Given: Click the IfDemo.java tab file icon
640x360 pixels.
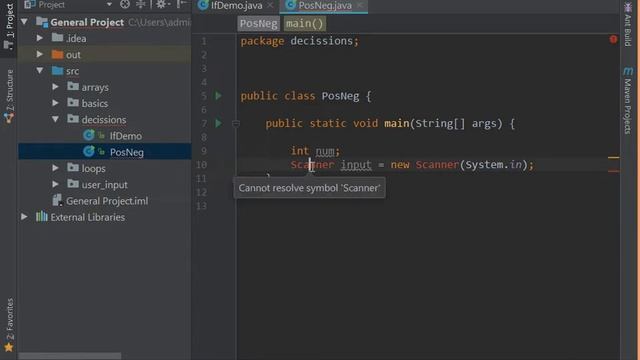Looking at the screenshot, I should point(203,5).
